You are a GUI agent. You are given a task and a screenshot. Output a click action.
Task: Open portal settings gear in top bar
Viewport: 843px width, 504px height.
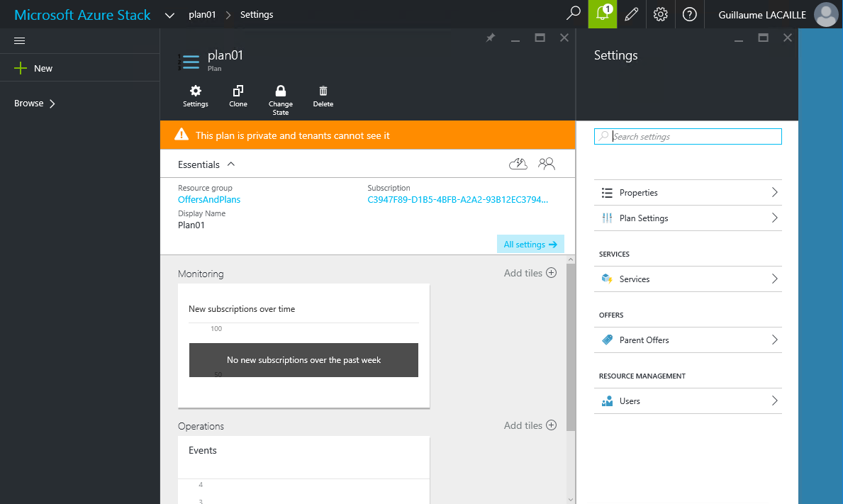tap(660, 14)
